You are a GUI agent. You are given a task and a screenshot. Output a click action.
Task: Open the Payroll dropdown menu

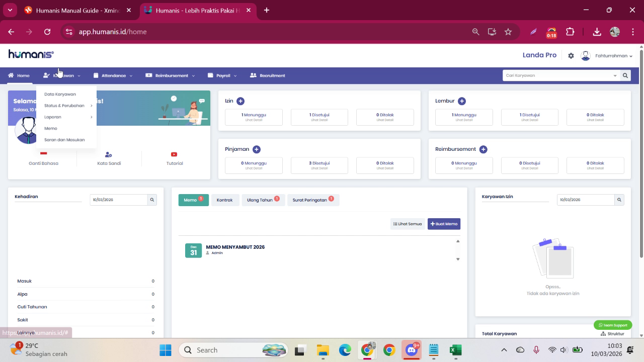(x=222, y=75)
